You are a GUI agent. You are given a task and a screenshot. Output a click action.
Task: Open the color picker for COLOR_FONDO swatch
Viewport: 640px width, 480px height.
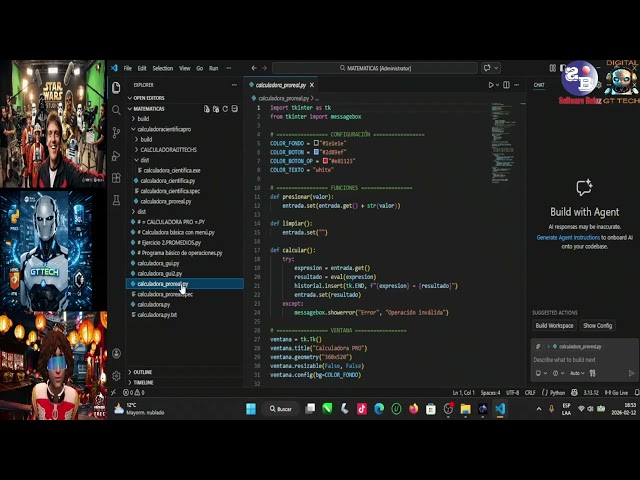(316, 143)
